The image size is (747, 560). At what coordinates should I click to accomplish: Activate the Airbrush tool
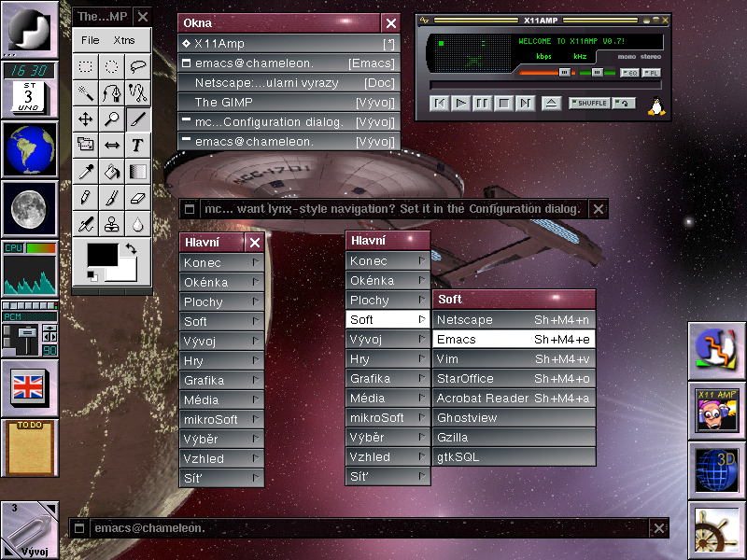[x=86, y=224]
